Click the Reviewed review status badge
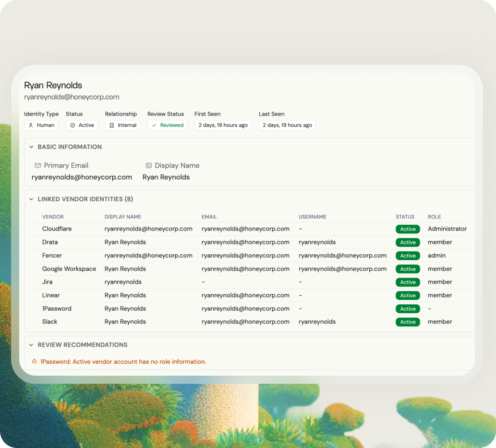Viewport: 496px width, 448px height. click(x=167, y=125)
